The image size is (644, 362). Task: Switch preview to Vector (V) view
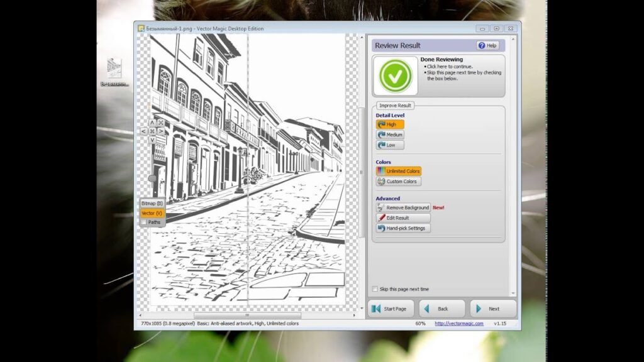[x=152, y=213]
